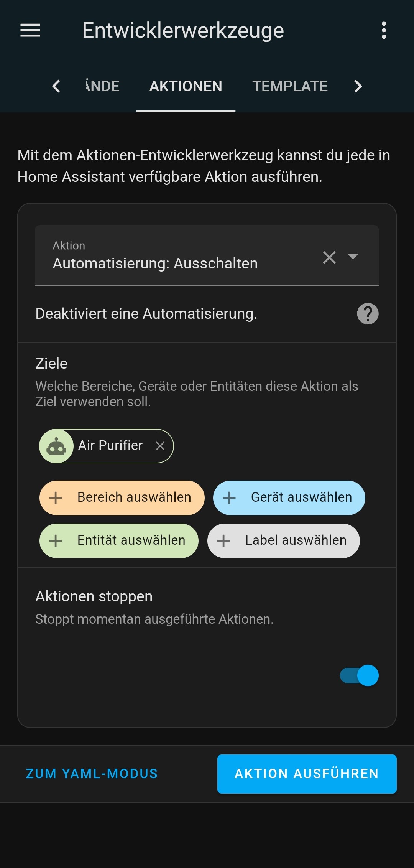
Task: Open the hamburger navigation menu
Action: point(30,30)
